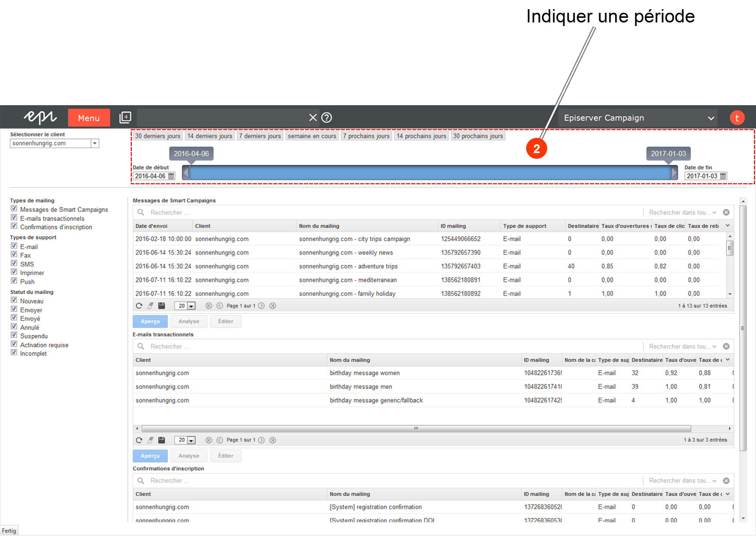This screenshot has width=756, height=536.
Task: Clear the Smart Campaigns search filter icon
Action: 726,212
